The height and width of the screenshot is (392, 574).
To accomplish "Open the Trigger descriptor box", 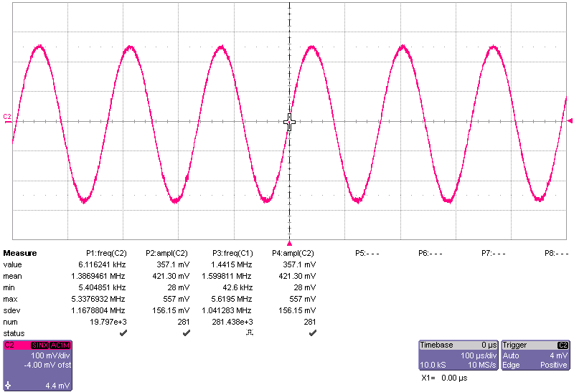I will [x=536, y=355].
